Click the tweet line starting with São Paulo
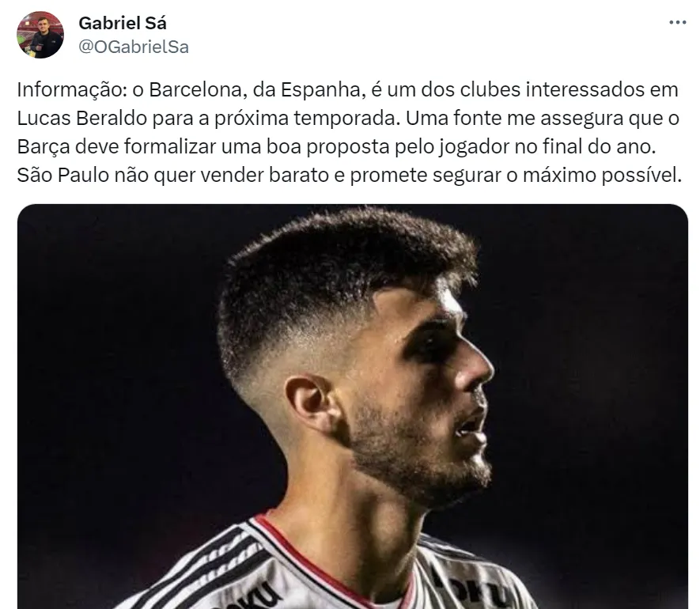The width and height of the screenshot is (700, 609). 350,175
